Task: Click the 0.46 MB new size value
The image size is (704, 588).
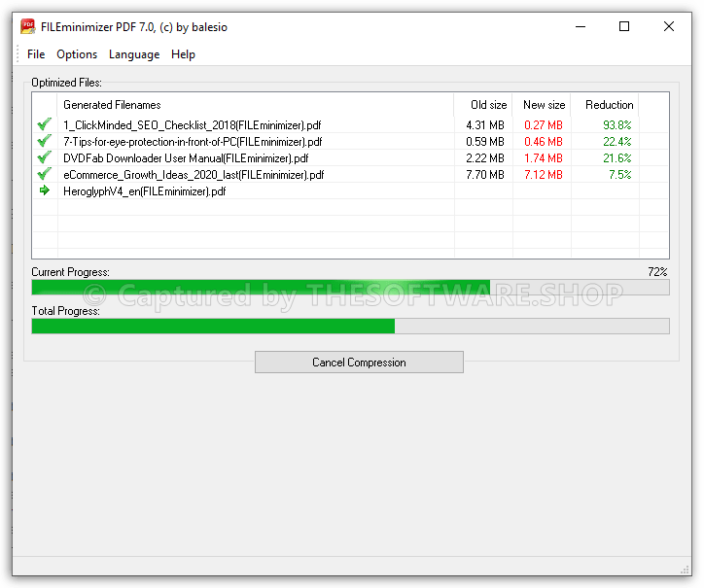Action: [544, 141]
